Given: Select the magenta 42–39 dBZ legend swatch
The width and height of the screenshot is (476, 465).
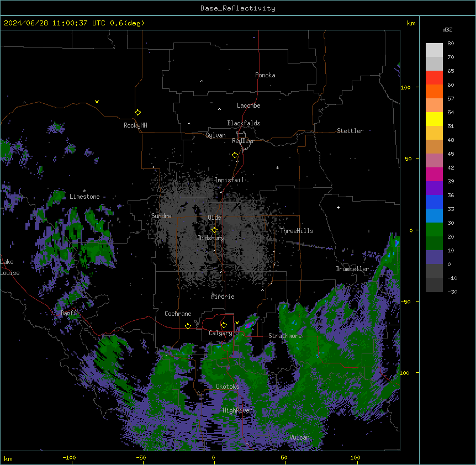Looking at the screenshot, I should (434, 174).
